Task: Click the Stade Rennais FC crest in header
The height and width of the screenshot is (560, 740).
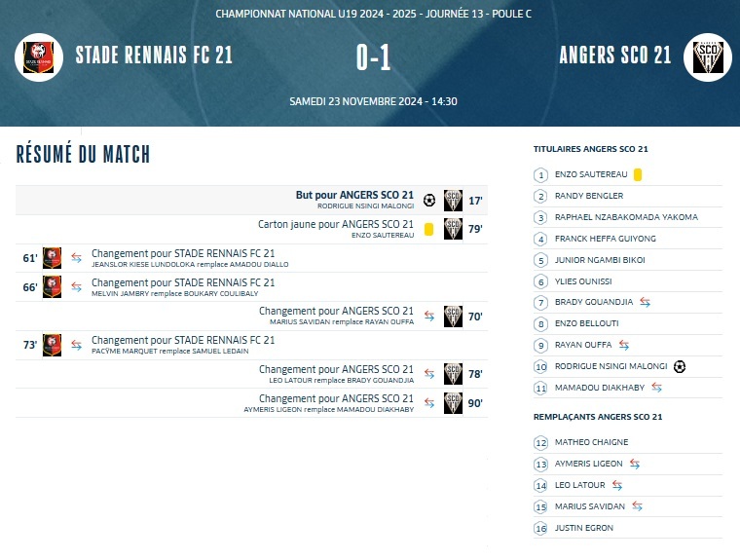Action: pyautogui.click(x=39, y=57)
